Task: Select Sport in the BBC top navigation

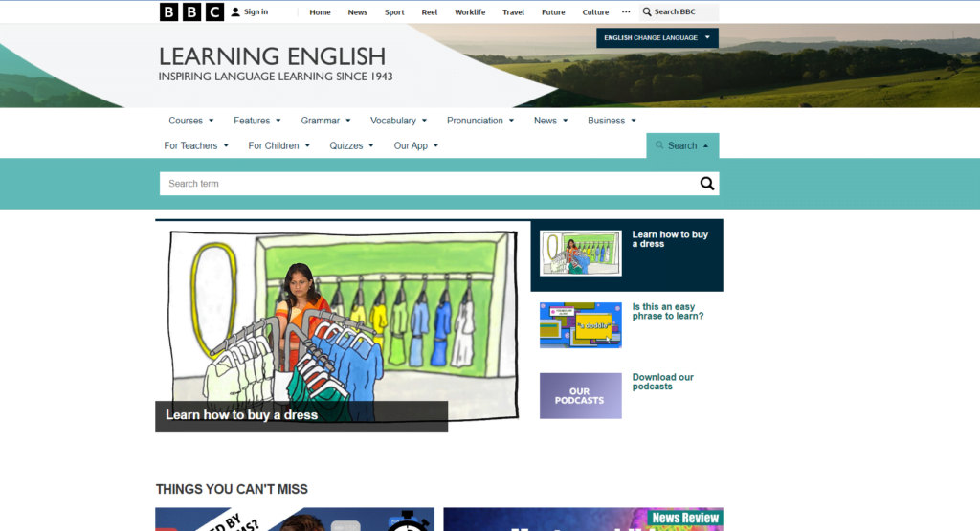Action: tap(394, 12)
